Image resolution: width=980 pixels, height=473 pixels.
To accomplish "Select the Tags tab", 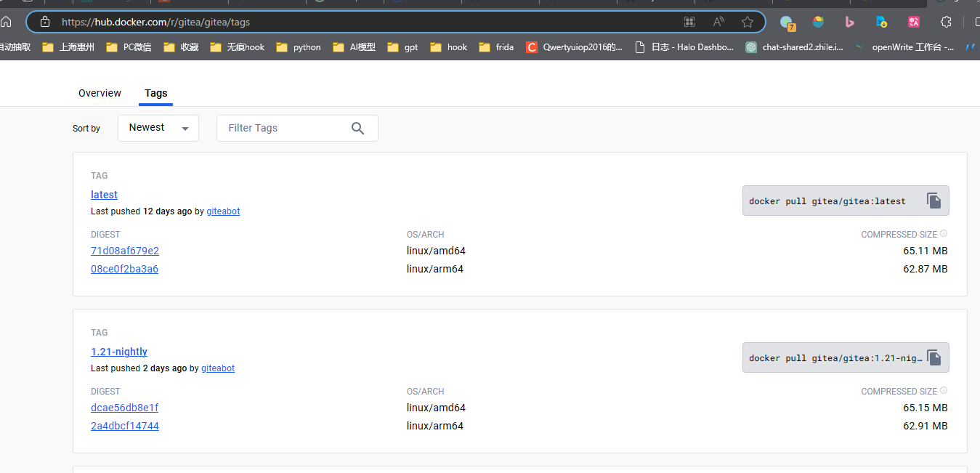I will pos(156,93).
